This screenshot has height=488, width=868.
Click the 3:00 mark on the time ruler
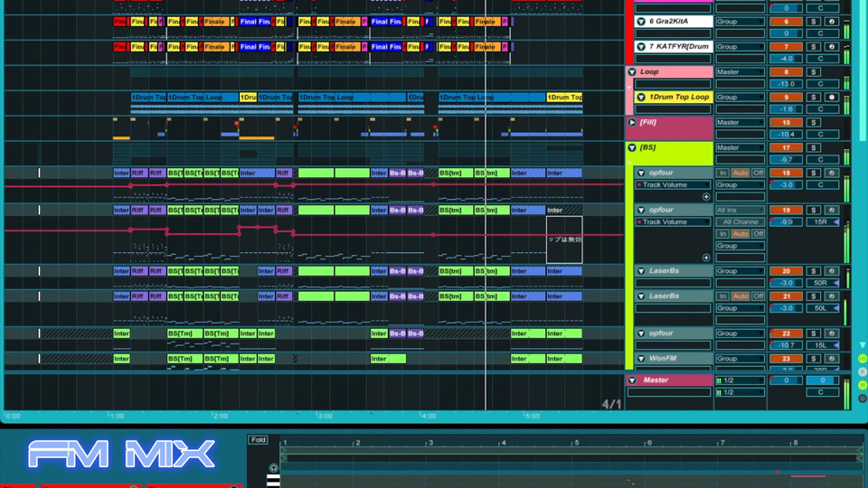tap(325, 416)
